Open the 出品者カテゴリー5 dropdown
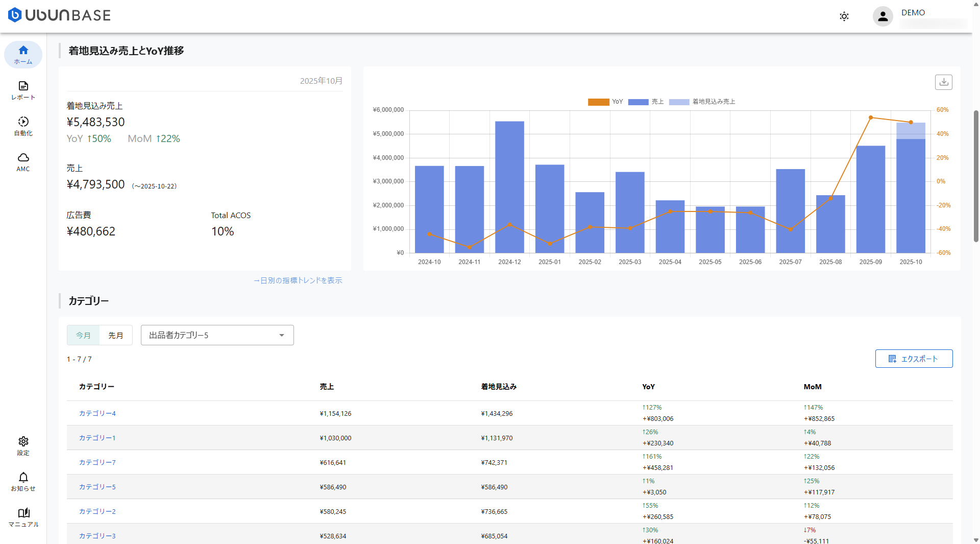This screenshot has width=980, height=544. (209, 335)
